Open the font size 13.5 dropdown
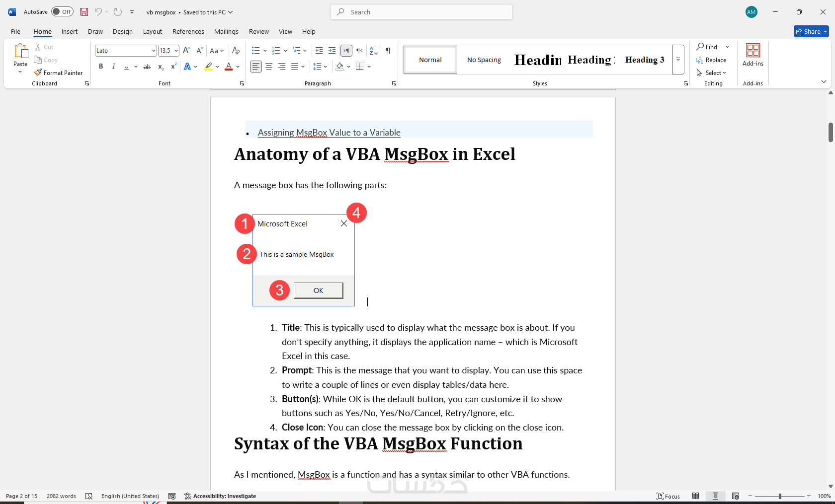Viewport: 835px width, 504px height. click(176, 51)
